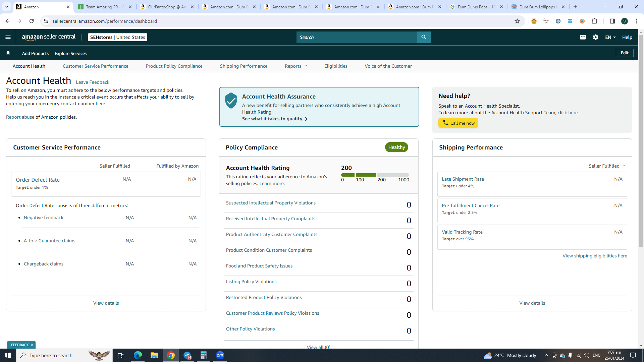Image resolution: width=644 pixels, height=362 pixels.
Task: Switch to the Team Amazing PR tab
Action: click(105, 7)
